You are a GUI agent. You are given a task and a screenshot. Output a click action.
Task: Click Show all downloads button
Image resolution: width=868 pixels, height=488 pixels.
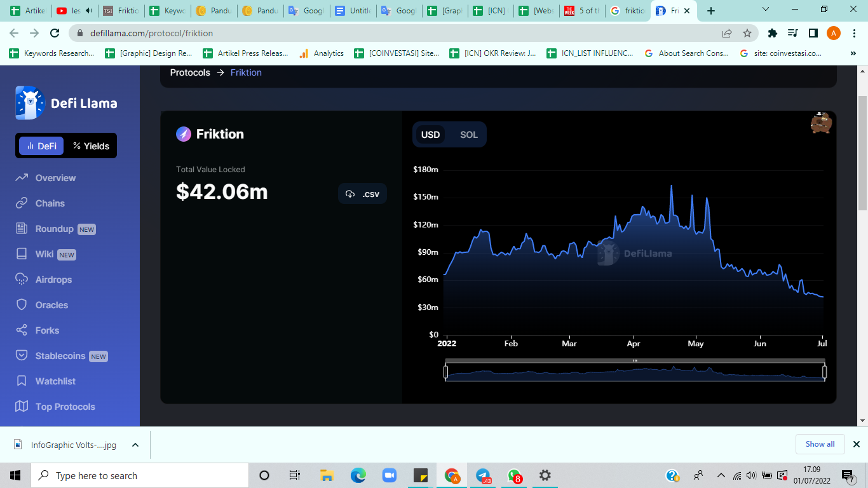(820, 444)
